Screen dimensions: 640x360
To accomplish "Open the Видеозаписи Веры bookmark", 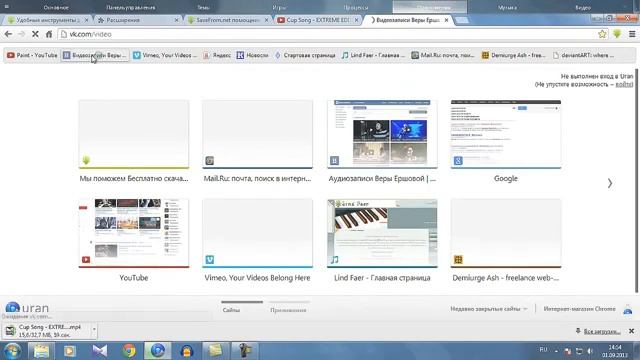I will pyautogui.click(x=95, y=55).
